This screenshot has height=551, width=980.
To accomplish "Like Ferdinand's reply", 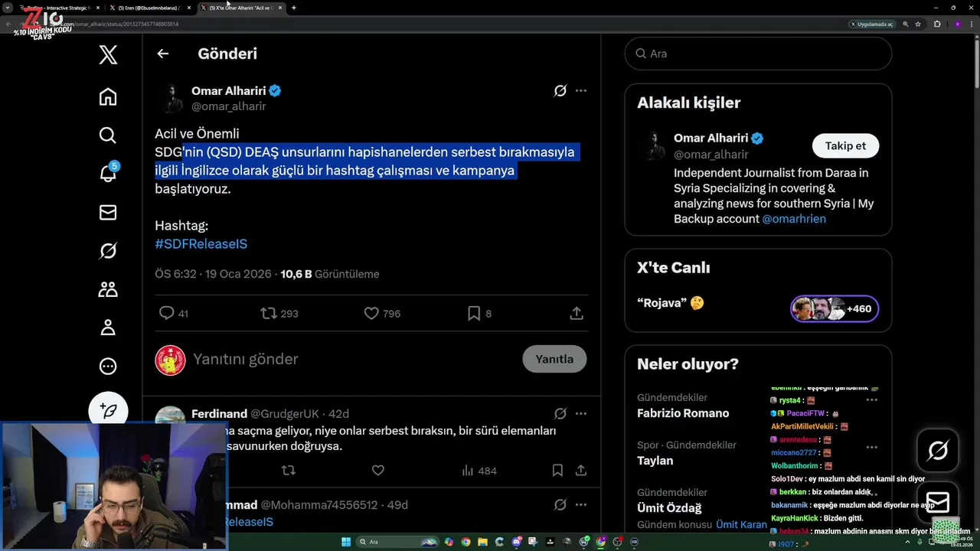I will pyautogui.click(x=377, y=471).
